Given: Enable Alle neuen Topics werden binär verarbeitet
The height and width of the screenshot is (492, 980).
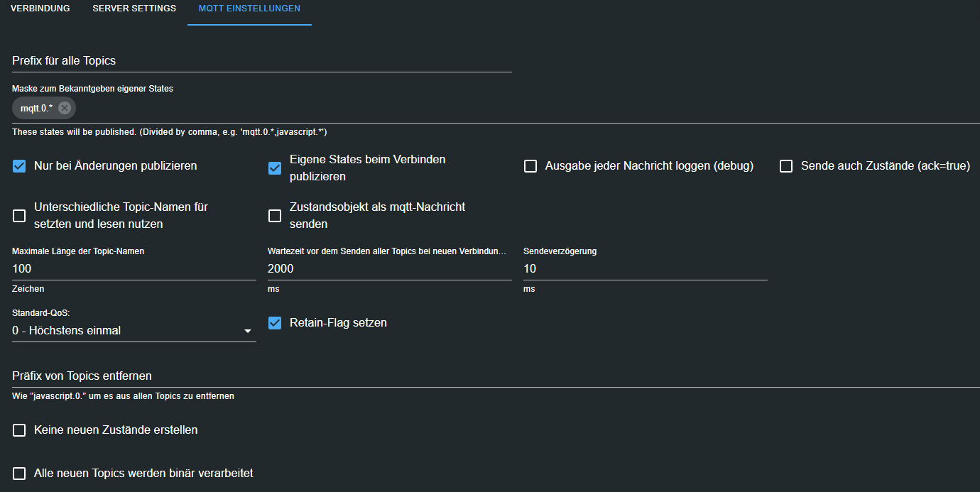Looking at the screenshot, I should [20, 473].
